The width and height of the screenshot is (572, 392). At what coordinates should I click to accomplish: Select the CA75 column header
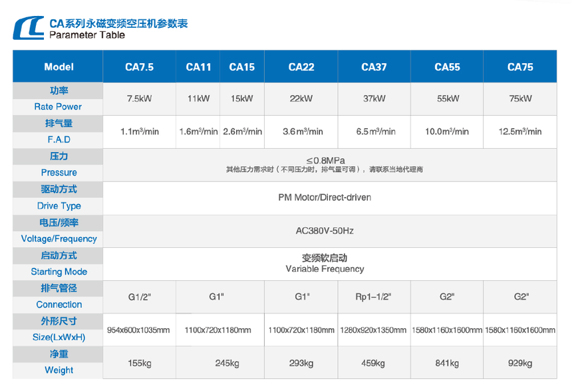pos(520,67)
